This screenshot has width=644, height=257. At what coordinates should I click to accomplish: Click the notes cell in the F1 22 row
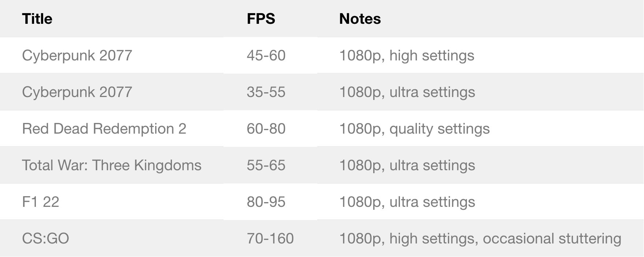coord(407,202)
